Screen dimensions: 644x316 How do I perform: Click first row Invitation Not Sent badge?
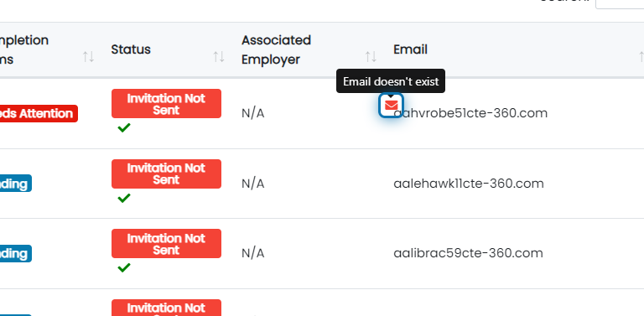pyautogui.click(x=166, y=104)
